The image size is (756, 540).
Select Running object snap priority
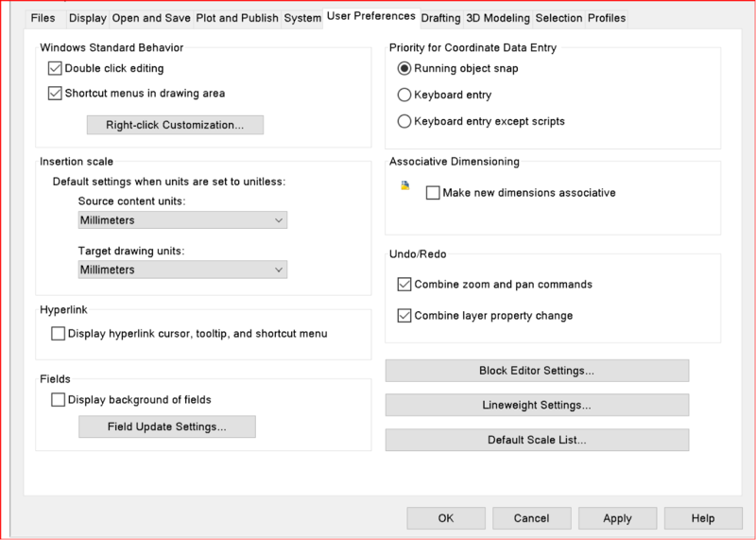coord(404,68)
